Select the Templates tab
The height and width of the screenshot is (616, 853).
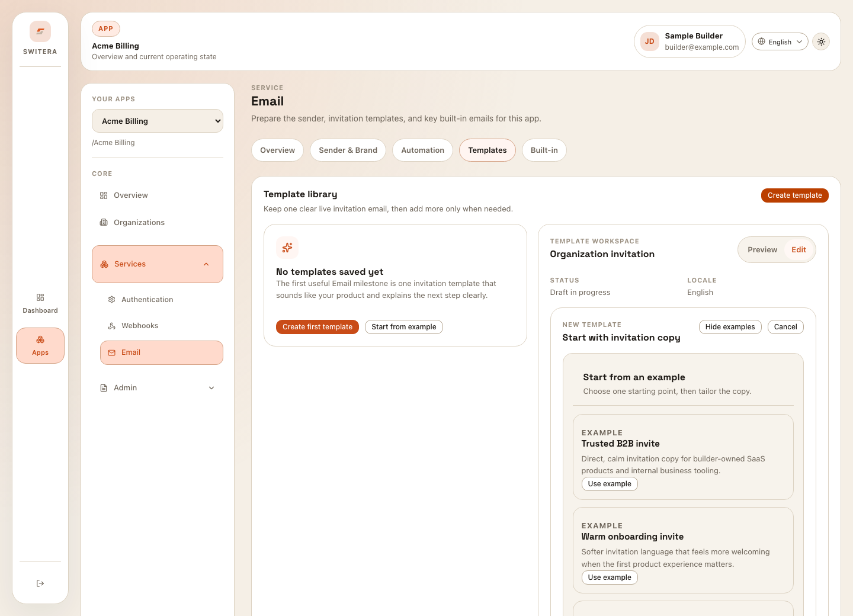pos(488,150)
